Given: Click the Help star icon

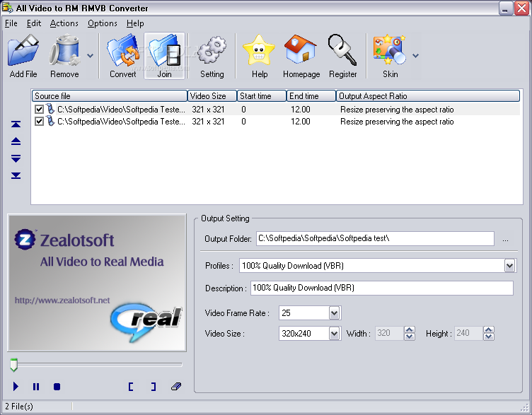Looking at the screenshot, I should 260,57.
